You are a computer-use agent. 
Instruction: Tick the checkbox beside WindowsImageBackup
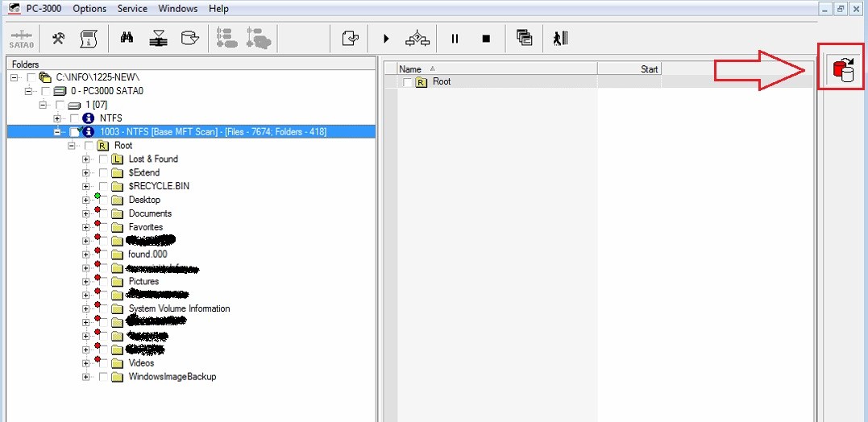pos(103,377)
